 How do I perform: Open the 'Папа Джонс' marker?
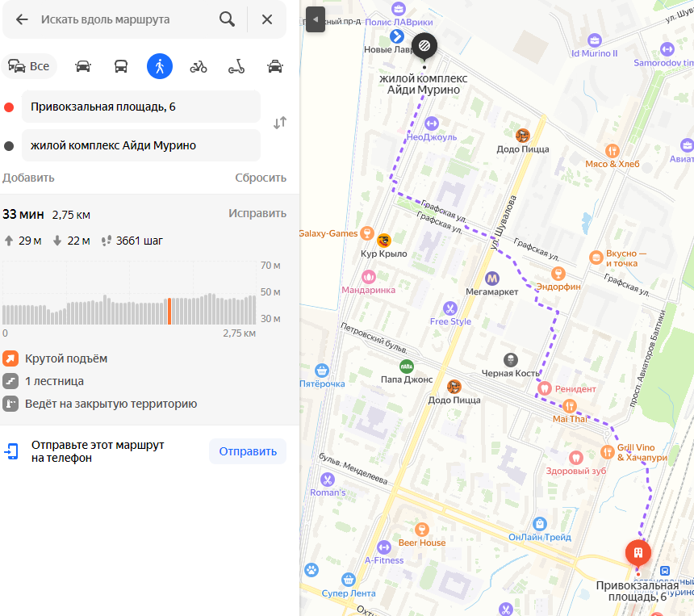pyautogui.click(x=406, y=367)
